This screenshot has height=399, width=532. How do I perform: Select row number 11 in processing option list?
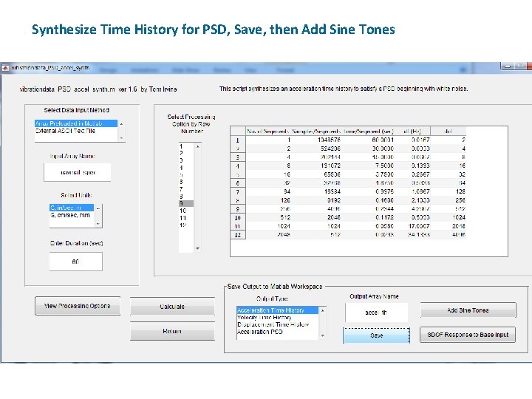186,218
